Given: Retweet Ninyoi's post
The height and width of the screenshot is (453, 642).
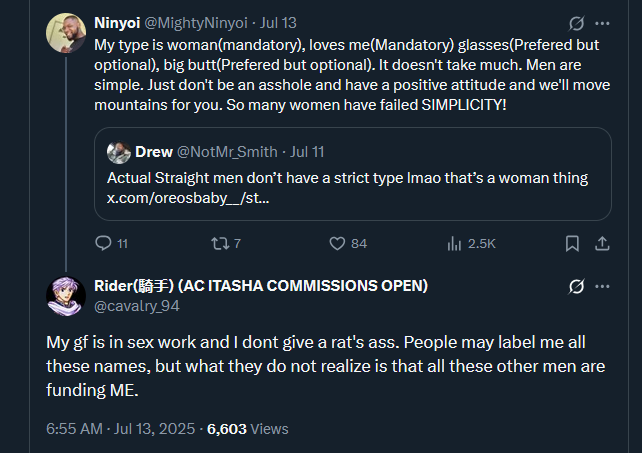Looking at the screenshot, I should [x=219, y=243].
